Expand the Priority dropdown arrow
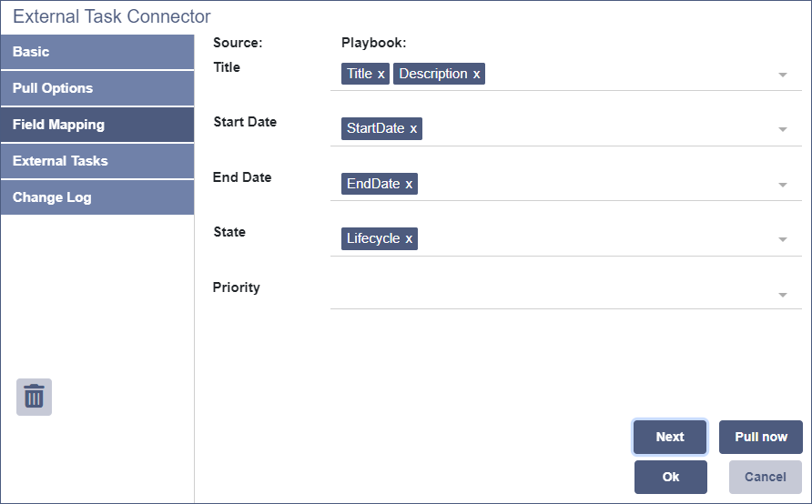Viewport: 812px width, 504px height. point(783,295)
